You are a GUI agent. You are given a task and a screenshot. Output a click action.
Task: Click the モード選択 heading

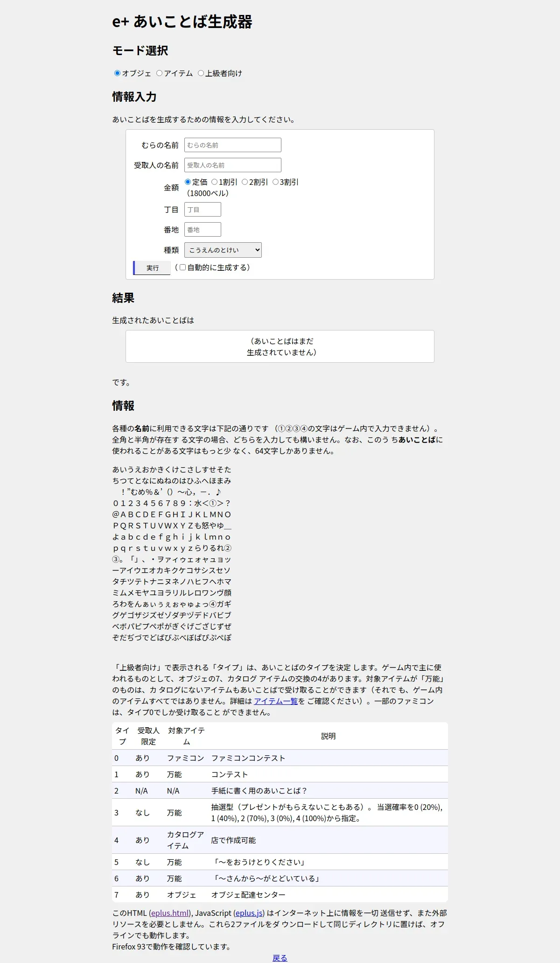tap(140, 50)
